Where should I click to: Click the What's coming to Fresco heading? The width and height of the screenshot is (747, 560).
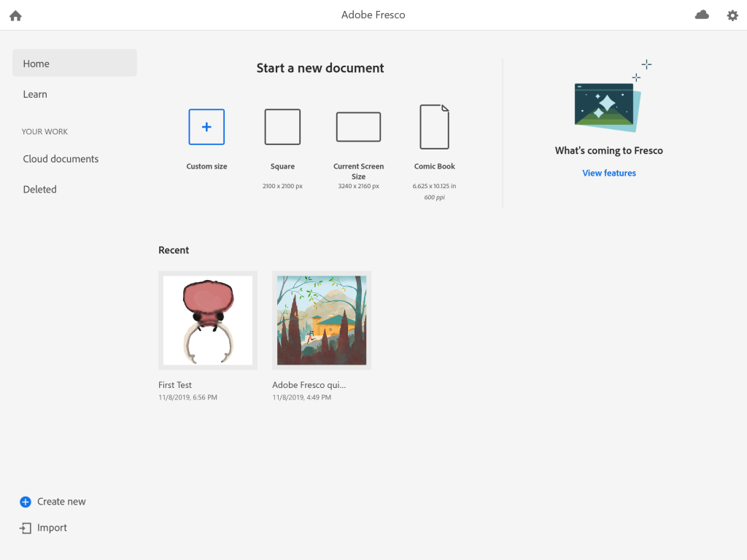click(609, 150)
